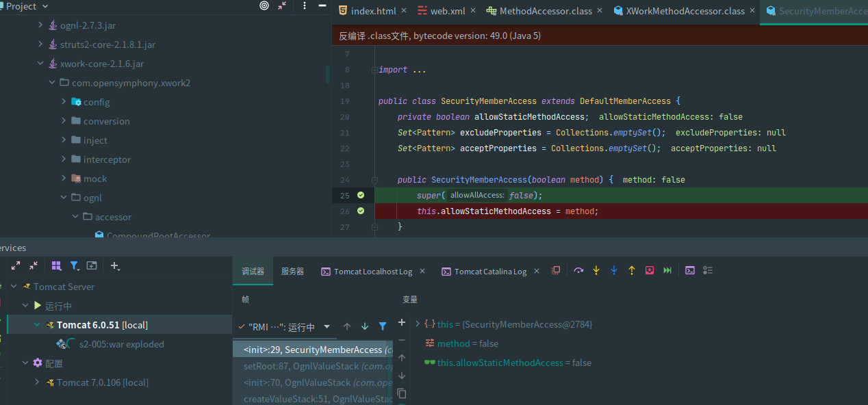The width and height of the screenshot is (868, 405).
Task: Open the struts2-core-2.1.8.1.jar library entry
Action: click(107, 44)
